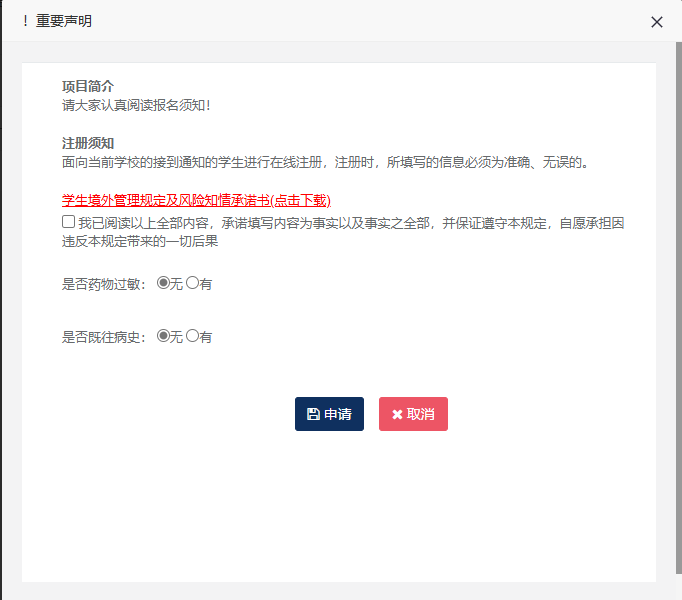Click the 项目简介 heading text
Viewport: 682px width, 600px height.
coord(88,86)
